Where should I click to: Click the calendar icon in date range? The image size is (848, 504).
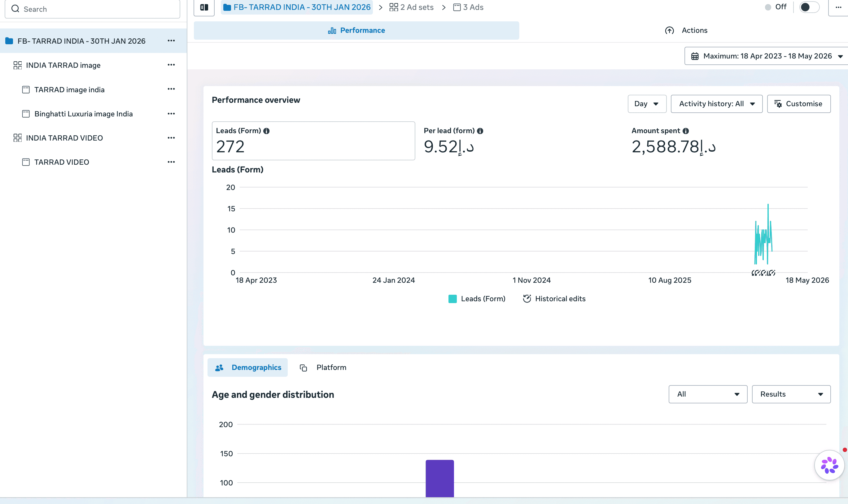coord(695,56)
